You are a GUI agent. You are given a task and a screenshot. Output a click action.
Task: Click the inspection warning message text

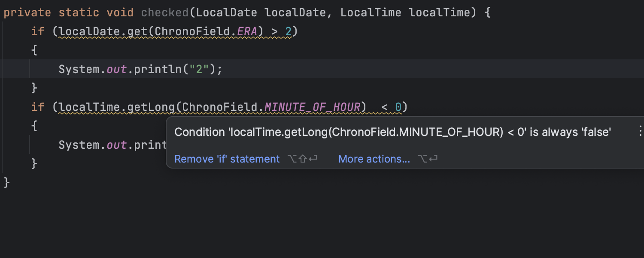pos(392,132)
